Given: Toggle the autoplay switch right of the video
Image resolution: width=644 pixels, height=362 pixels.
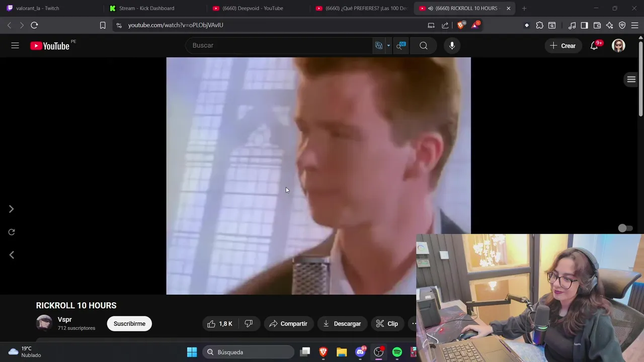Looking at the screenshot, I should (x=625, y=228).
